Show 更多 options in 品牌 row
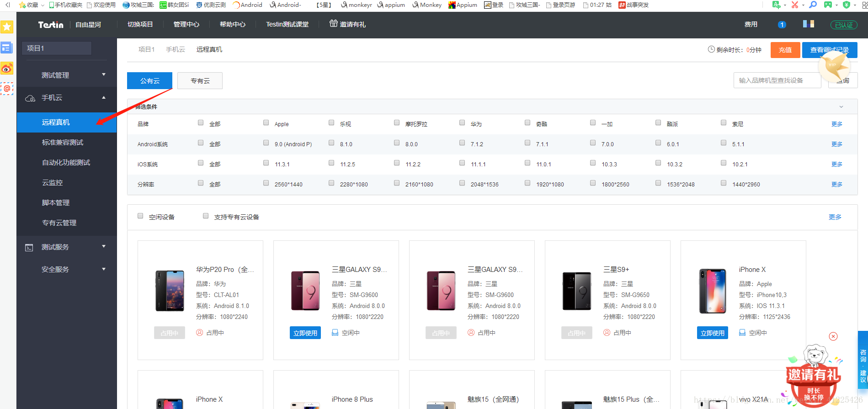This screenshot has height=409, width=868. point(837,124)
